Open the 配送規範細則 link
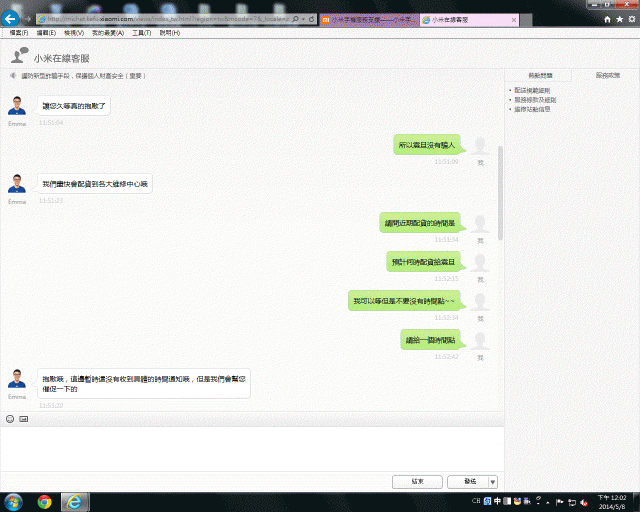The width and height of the screenshot is (640, 512). point(532,90)
